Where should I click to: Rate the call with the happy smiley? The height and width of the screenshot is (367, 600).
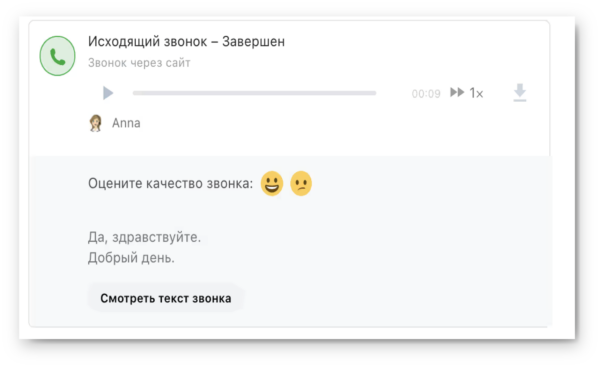[x=272, y=183]
